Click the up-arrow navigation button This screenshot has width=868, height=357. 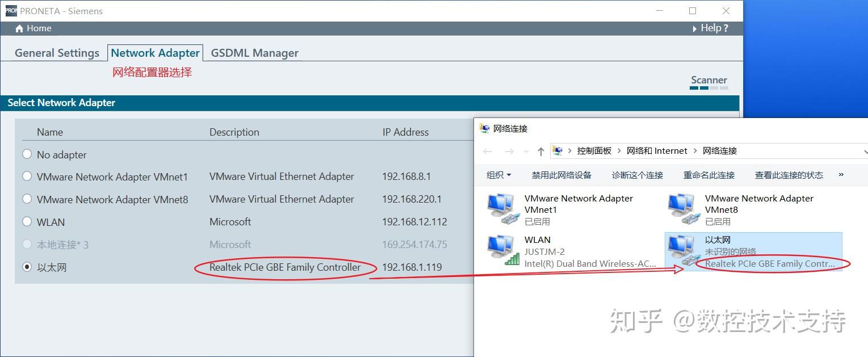pos(540,151)
